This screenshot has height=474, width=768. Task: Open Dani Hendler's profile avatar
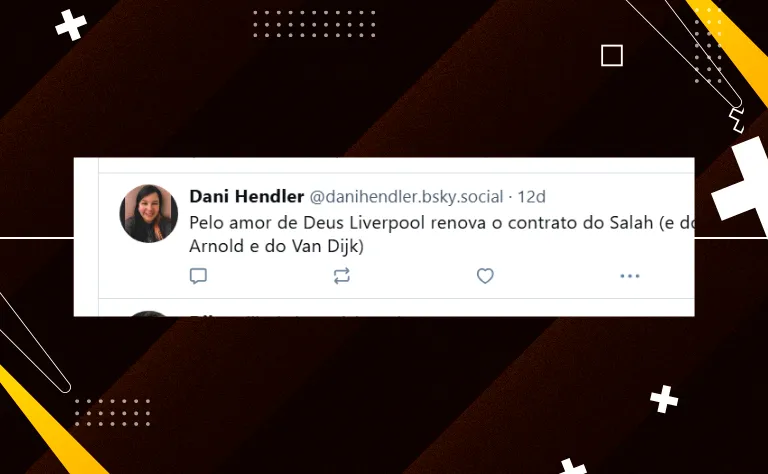[x=148, y=213]
